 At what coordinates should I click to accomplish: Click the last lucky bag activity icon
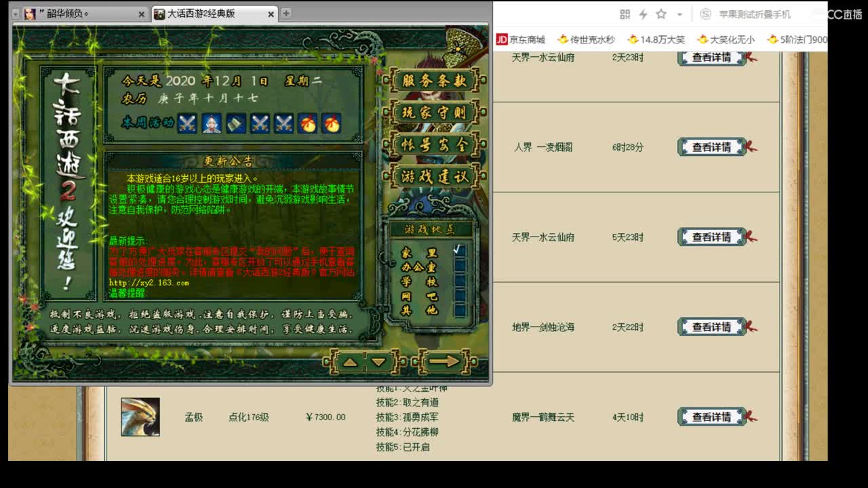[331, 123]
